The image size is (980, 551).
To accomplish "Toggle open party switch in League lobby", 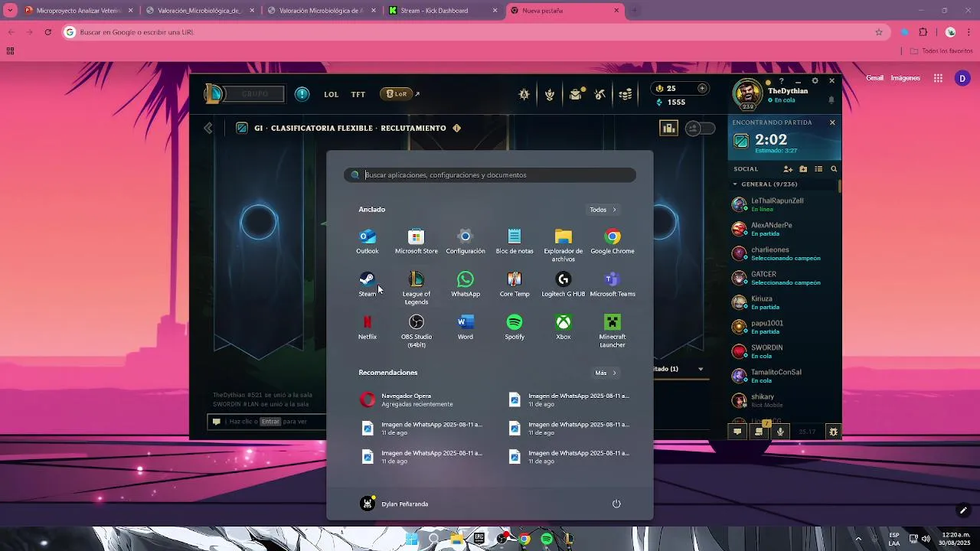I will (x=700, y=129).
